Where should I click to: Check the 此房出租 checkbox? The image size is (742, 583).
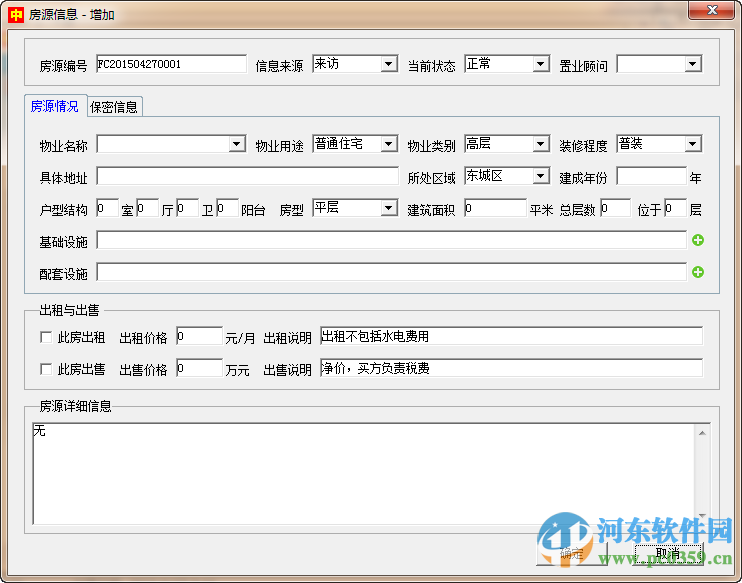[x=46, y=337]
